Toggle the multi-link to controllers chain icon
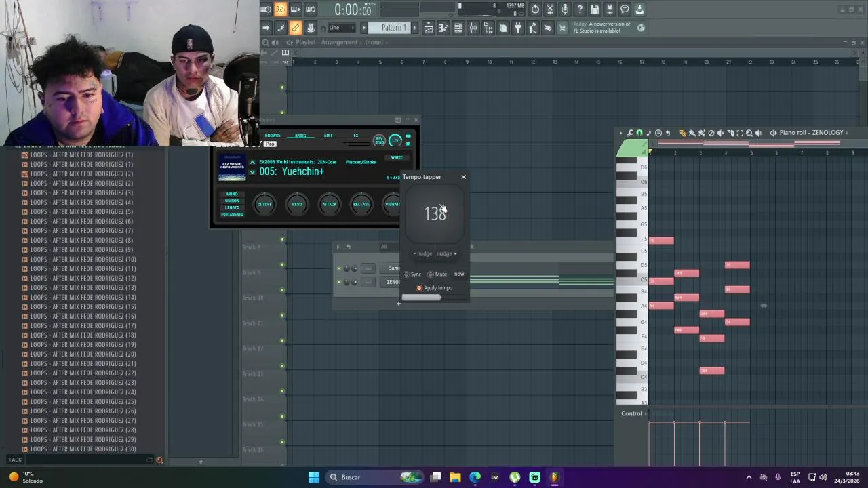 click(x=295, y=28)
